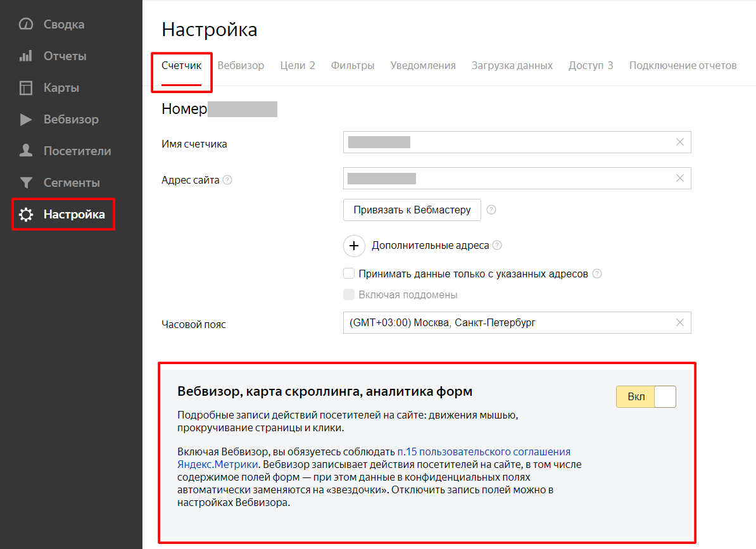Switch to the Цели tab
This screenshot has width=756, height=549.
[x=297, y=66]
